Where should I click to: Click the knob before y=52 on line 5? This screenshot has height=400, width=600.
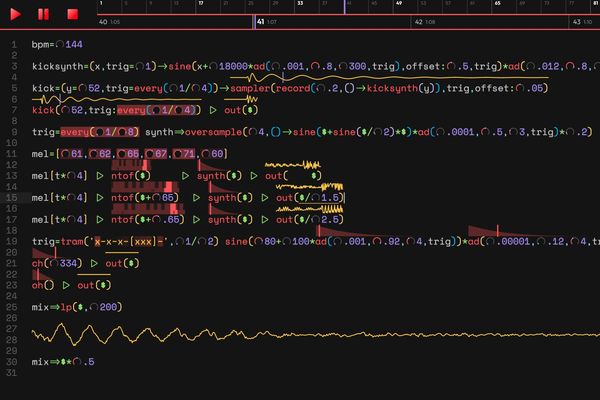pyautogui.click(x=83, y=88)
